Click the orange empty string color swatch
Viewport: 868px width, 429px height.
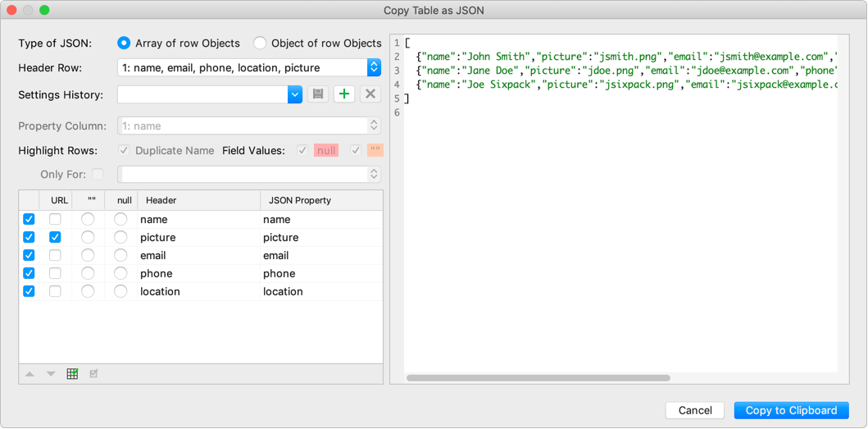click(x=375, y=150)
